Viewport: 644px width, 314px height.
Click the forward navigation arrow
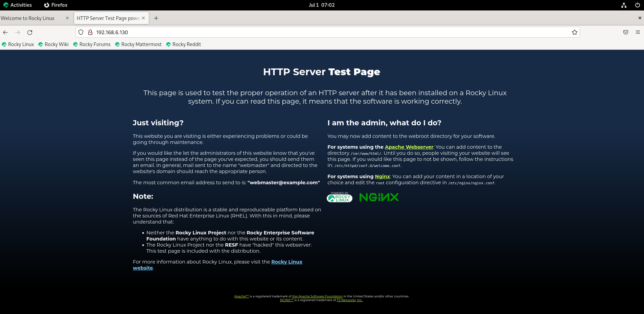pos(18,32)
